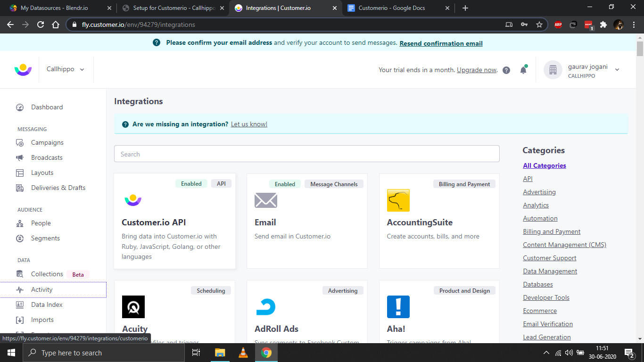This screenshot has height=362, width=644.
Task: Click the Broadcasts megaphone icon
Action: point(20,158)
